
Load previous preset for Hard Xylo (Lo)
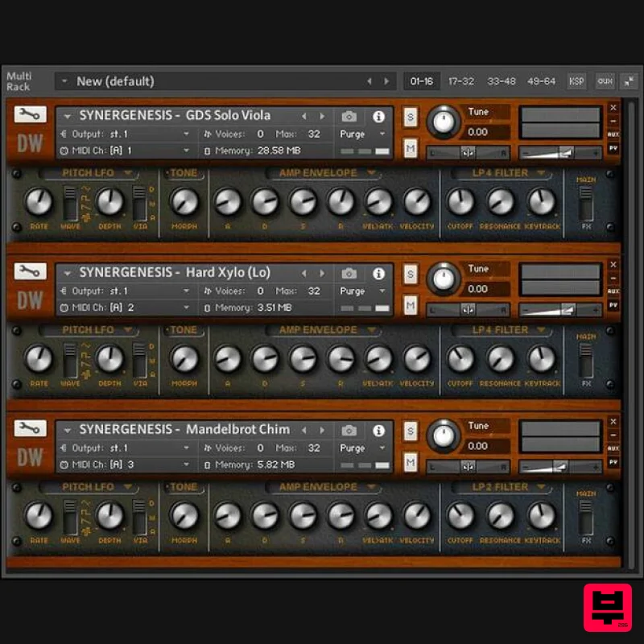coord(304,274)
